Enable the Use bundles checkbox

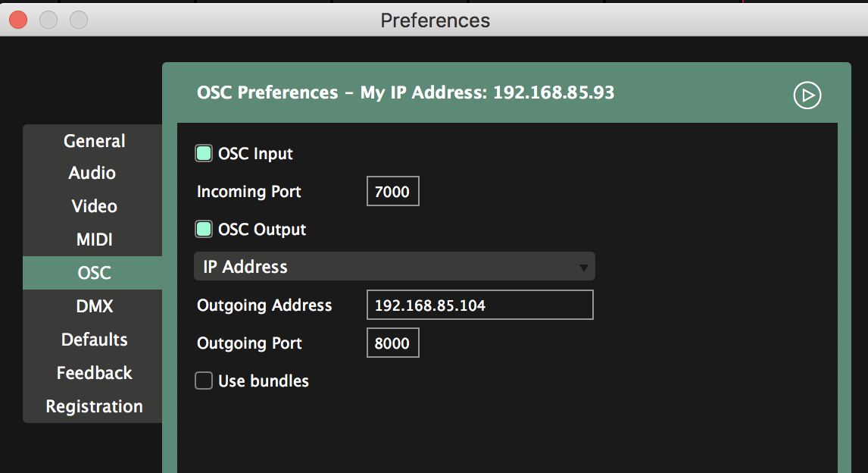tap(204, 381)
